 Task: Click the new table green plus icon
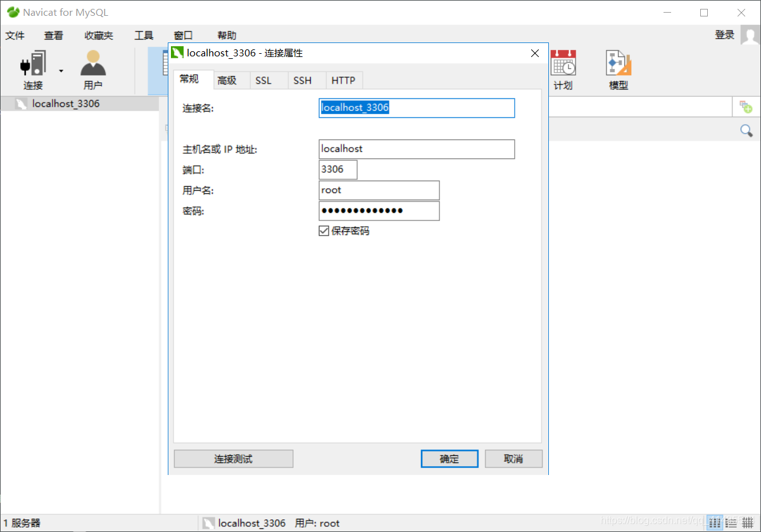pos(746,107)
